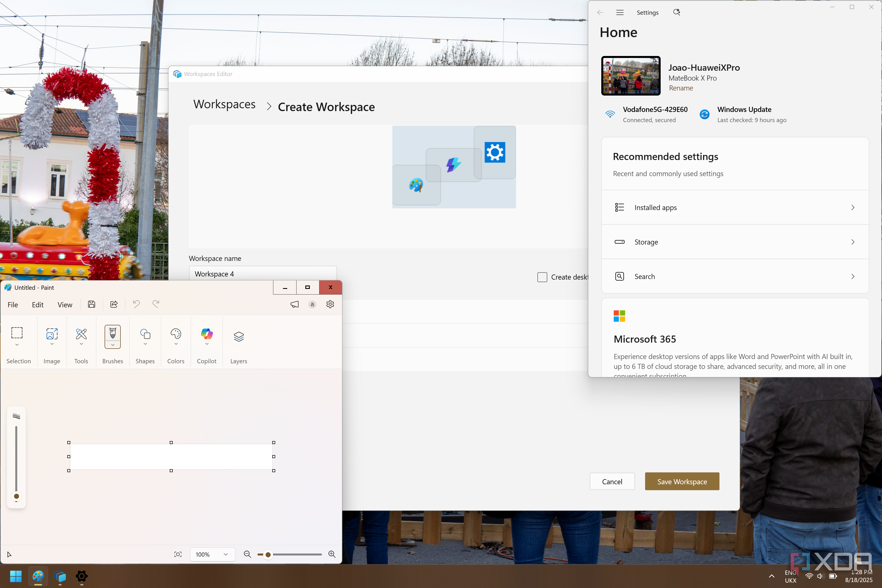
Task: Click the PC wallpaper thumbnail in Settings
Action: tap(631, 76)
